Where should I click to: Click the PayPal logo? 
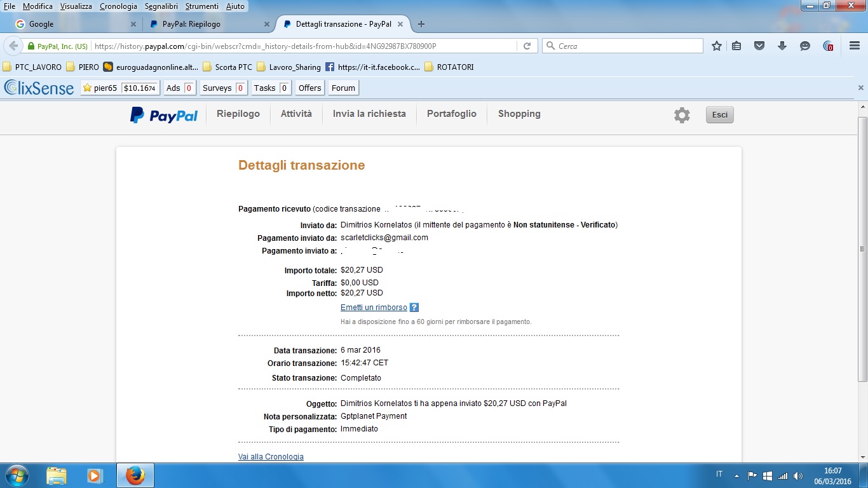click(x=164, y=115)
